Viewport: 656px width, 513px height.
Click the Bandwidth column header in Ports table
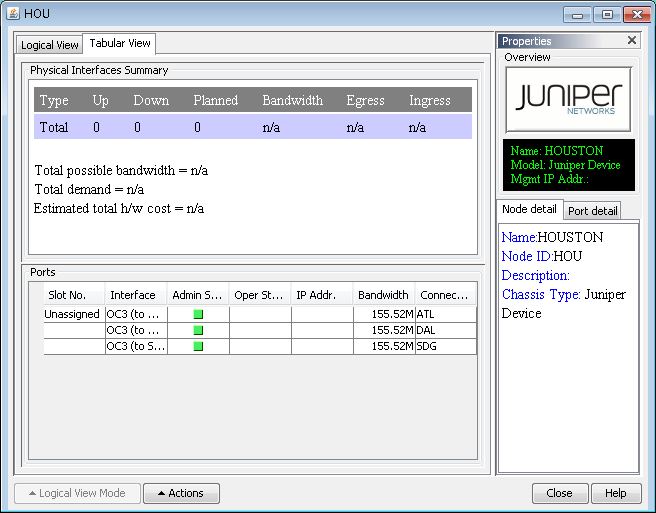[383, 295]
